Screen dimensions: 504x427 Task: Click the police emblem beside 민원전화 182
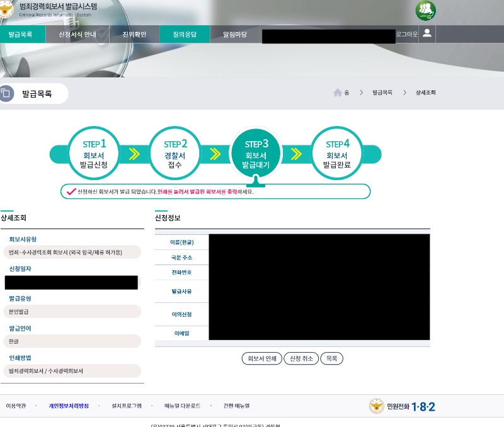(377, 406)
